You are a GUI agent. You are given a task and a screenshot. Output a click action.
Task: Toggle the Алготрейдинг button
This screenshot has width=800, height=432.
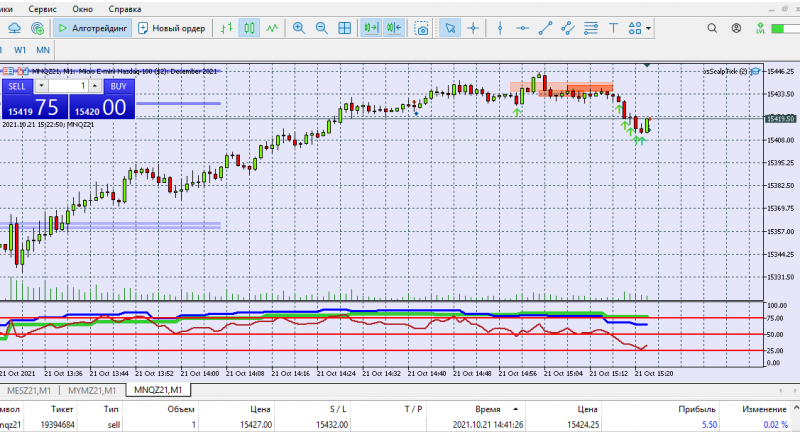92,28
